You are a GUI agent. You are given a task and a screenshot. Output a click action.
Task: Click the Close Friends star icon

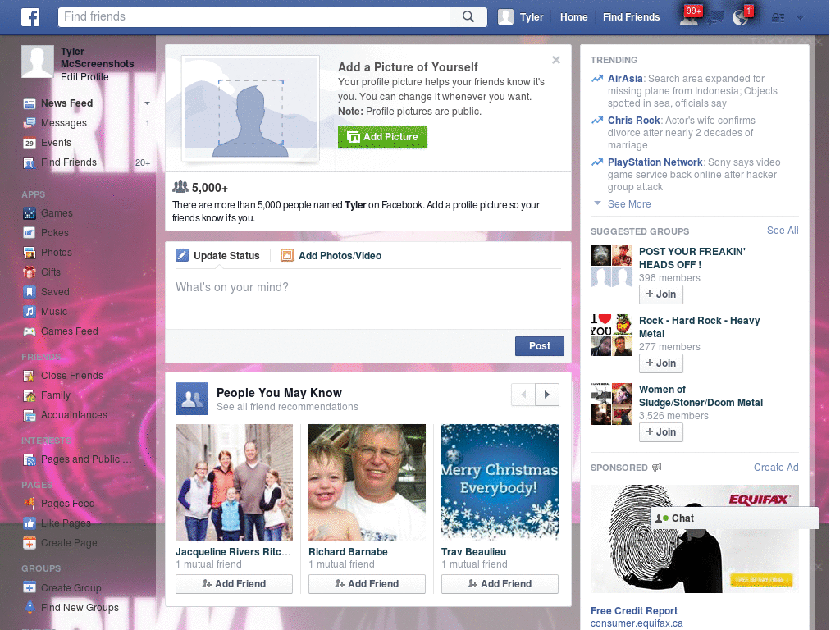[x=30, y=376]
